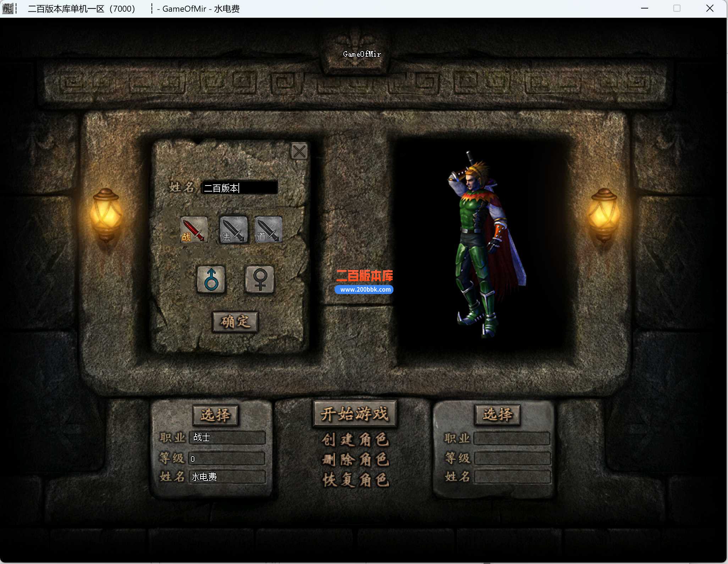Screen dimensions: 728x564
Task: Click the warrior character preview
Action: 487,245
